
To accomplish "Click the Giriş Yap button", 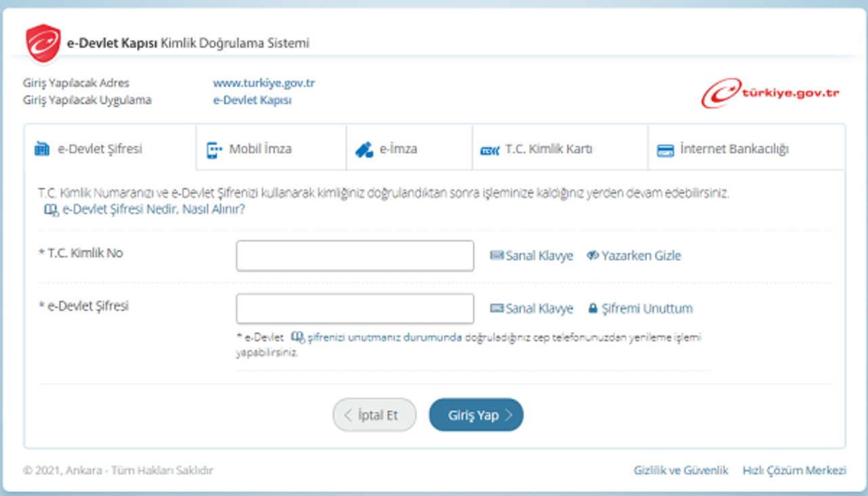I will (476, 415).
